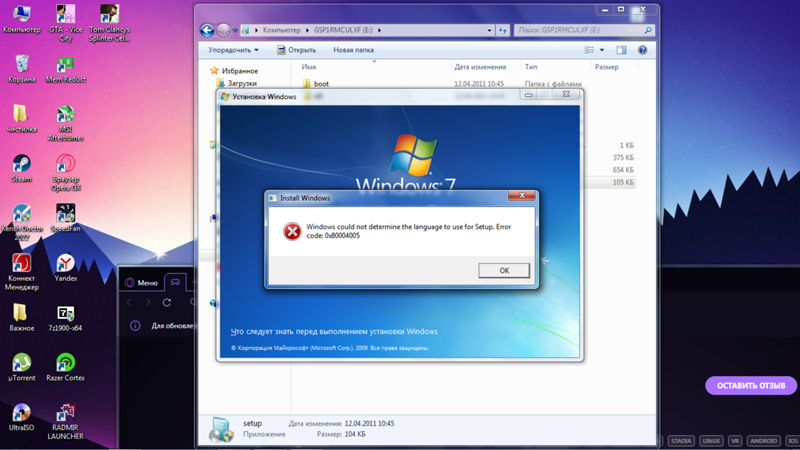Reload page in Opera GX window
The width and height of the screenshot is (800, 450).
(x=167, y=303)
